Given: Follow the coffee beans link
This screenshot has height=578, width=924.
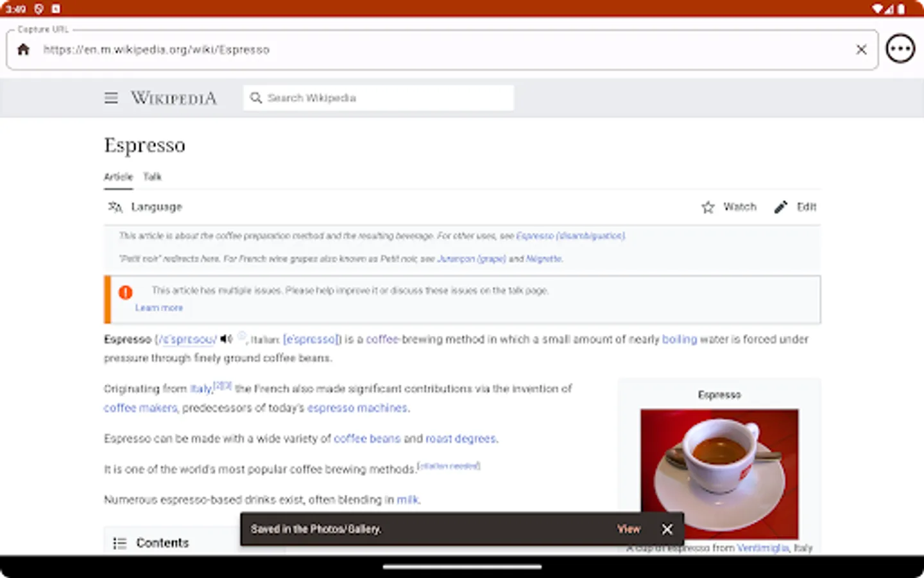Looking at the screenshot, I should (367, 439).
